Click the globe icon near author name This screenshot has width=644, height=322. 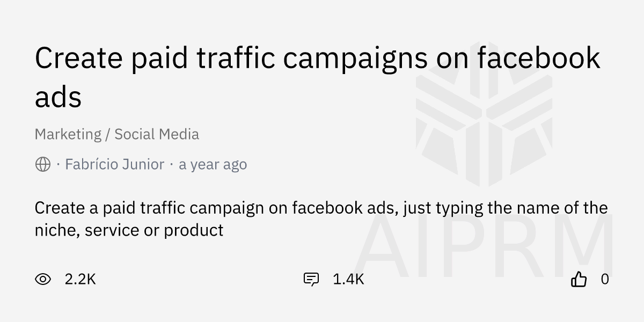click(42, 164)
